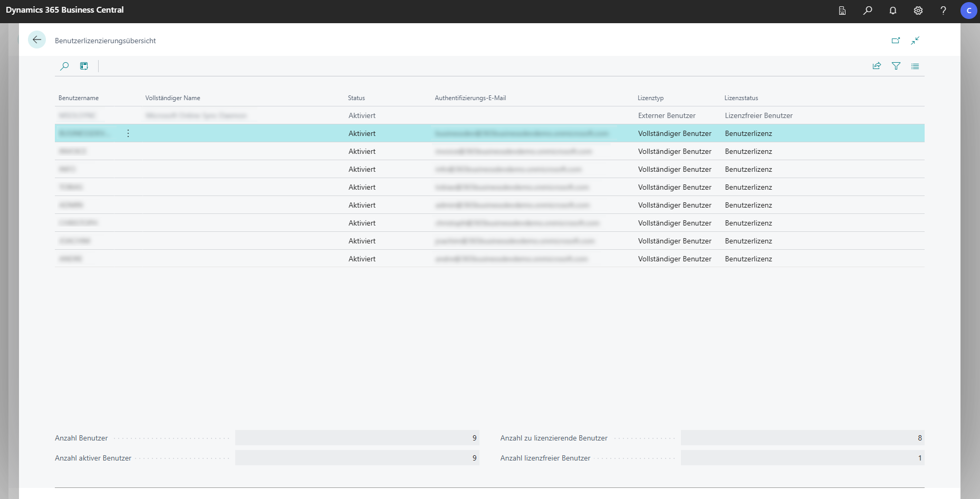Click the Anzahl Benutzer value field
The width and height of the screenshot is (980, 499).
click(x=357, y=438)
